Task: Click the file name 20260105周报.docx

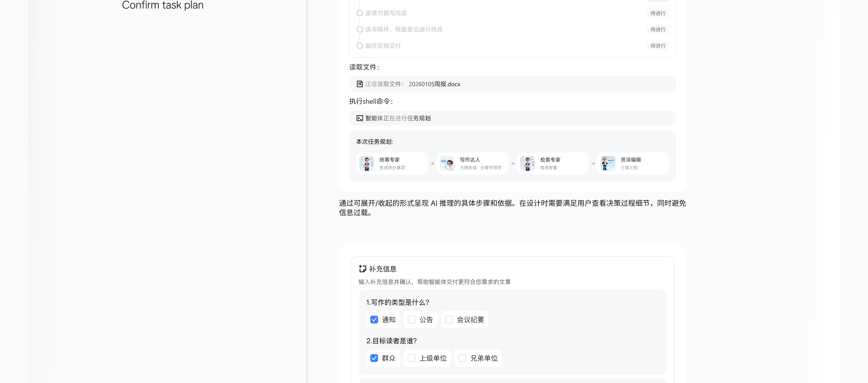Action: 434,84
